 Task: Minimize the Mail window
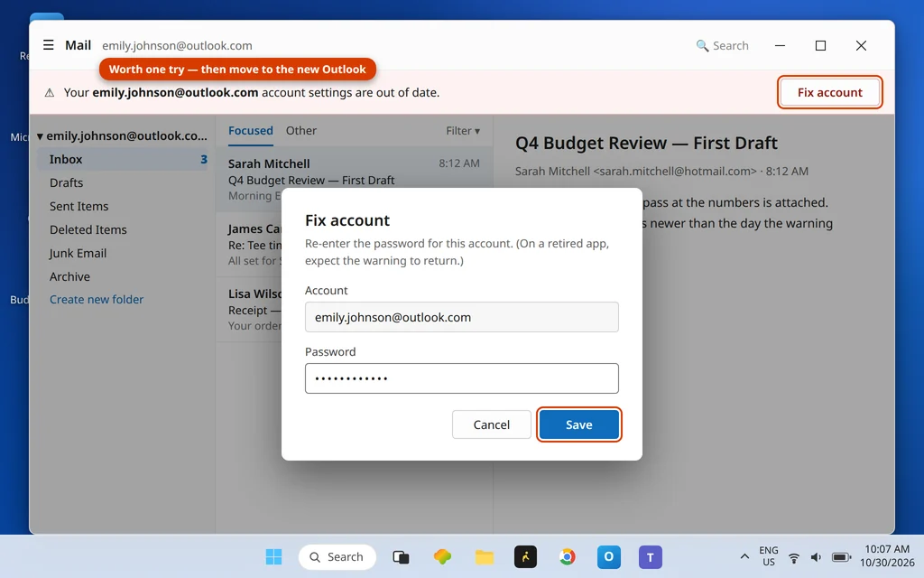point(780,45)
